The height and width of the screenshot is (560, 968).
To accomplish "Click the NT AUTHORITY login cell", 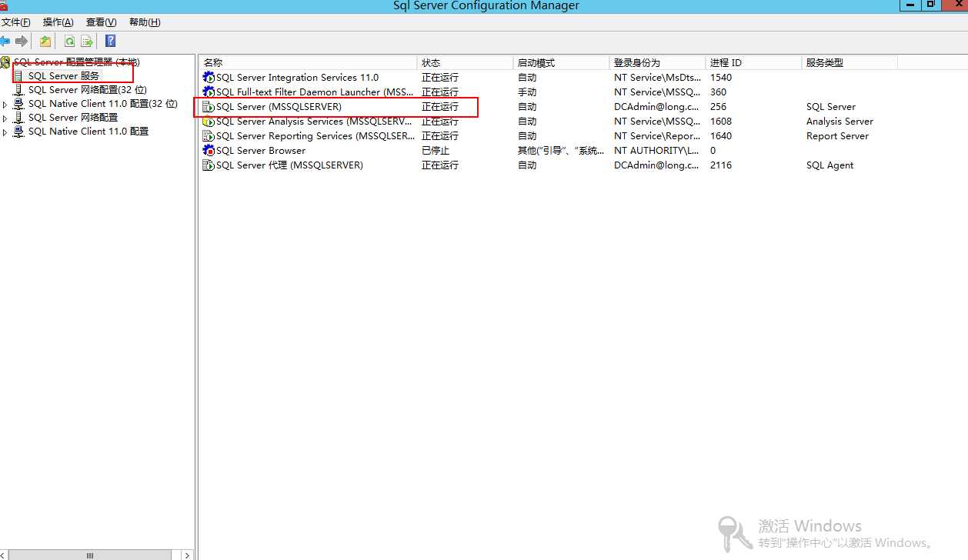I will pyautogui.click(x=656, y=151).
